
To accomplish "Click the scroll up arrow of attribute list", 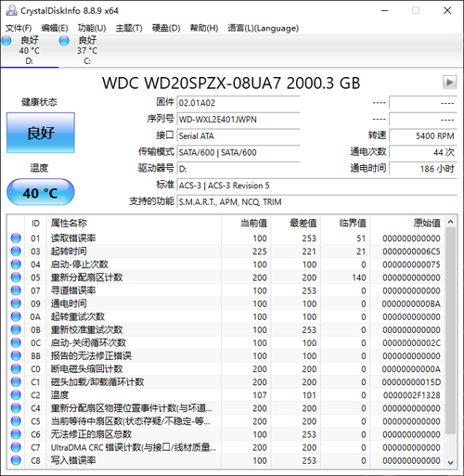I will [450, 222].
